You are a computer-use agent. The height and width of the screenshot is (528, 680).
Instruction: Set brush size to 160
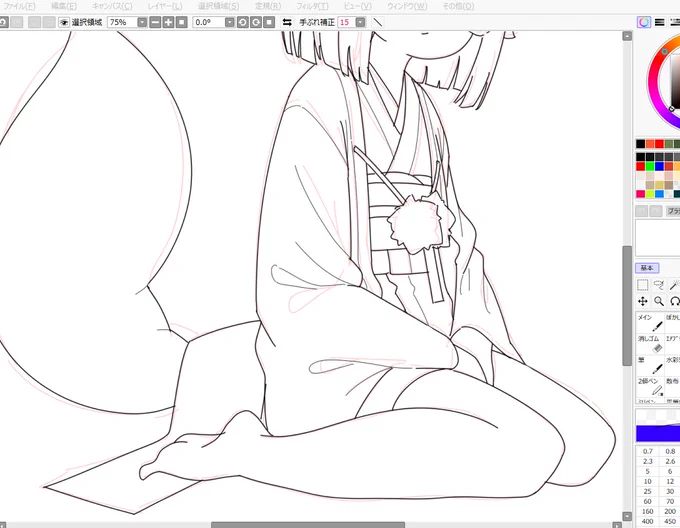pos(647,511)
